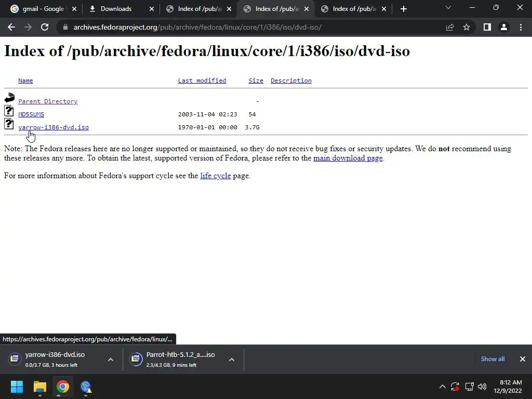Click the yarrow-i386-dvd.iso download item

click(54, 360)
